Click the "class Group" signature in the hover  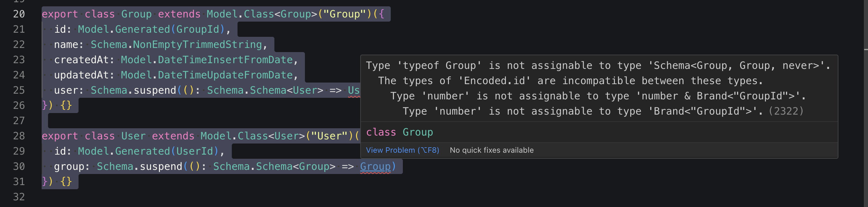399,132
